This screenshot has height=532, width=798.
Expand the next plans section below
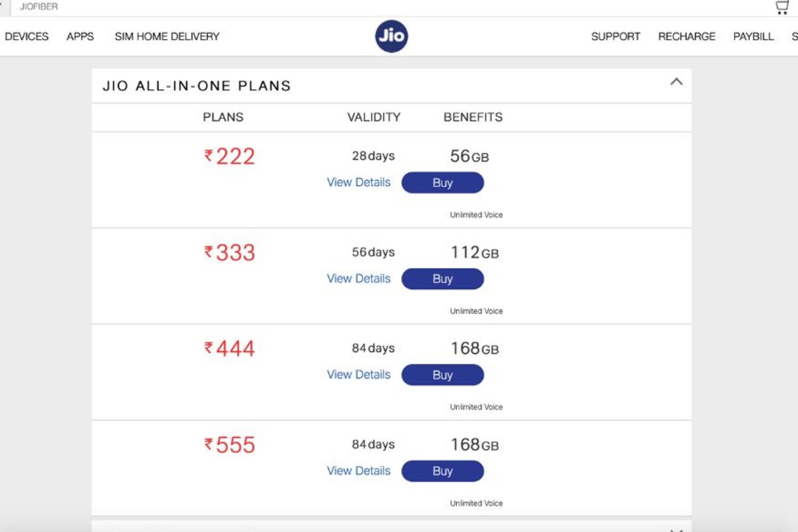click(x=676, y=529)
